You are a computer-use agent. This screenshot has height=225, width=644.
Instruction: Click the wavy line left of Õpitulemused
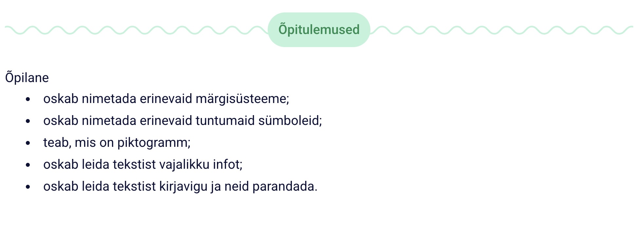click(x=136, y=30)
